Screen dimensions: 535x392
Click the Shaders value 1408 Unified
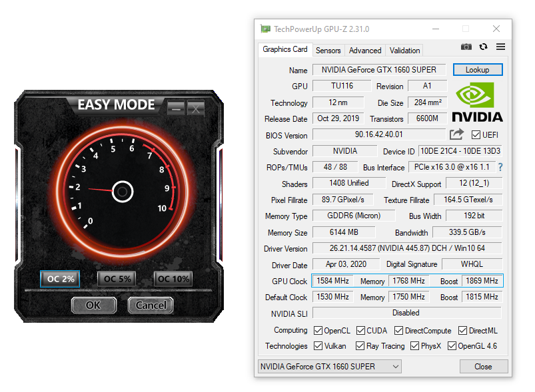click(x=349, y=183)
